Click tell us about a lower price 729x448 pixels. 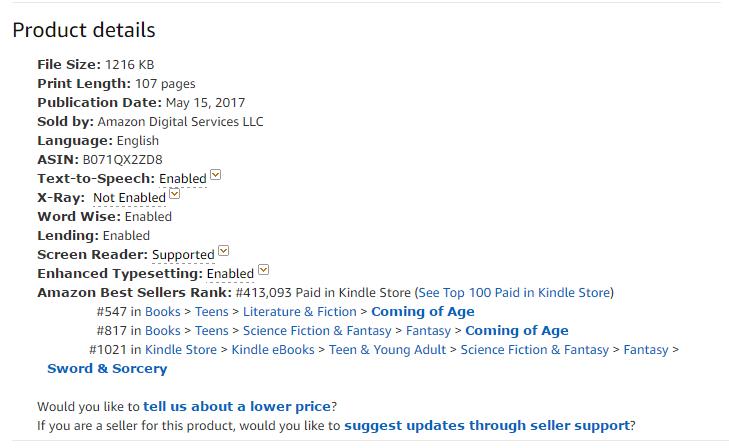pos(237,407)
